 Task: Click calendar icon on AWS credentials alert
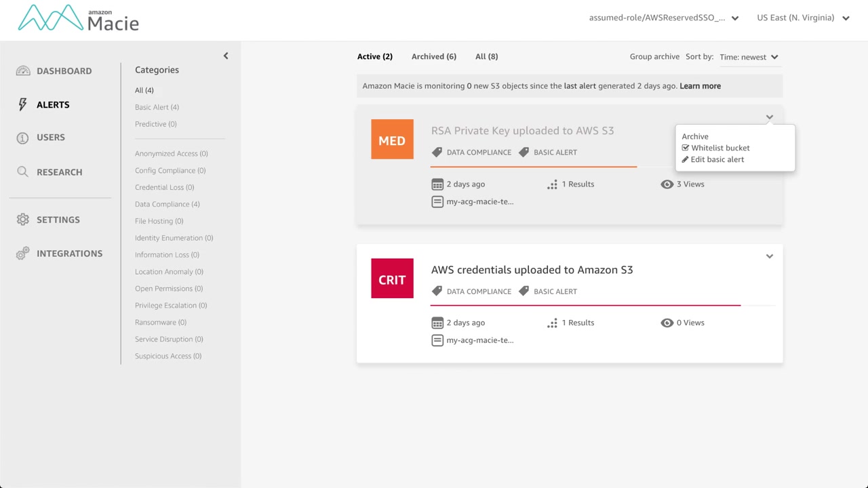point(437,323)
